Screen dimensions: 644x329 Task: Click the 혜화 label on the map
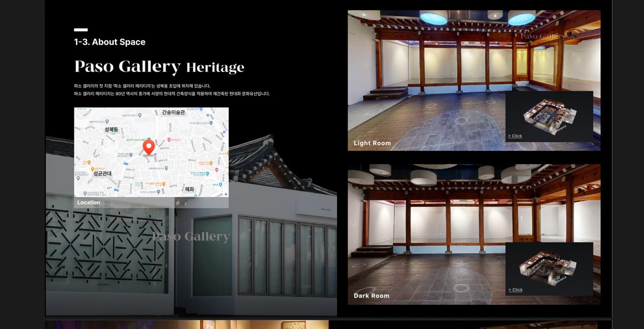[x=189, y=189]
